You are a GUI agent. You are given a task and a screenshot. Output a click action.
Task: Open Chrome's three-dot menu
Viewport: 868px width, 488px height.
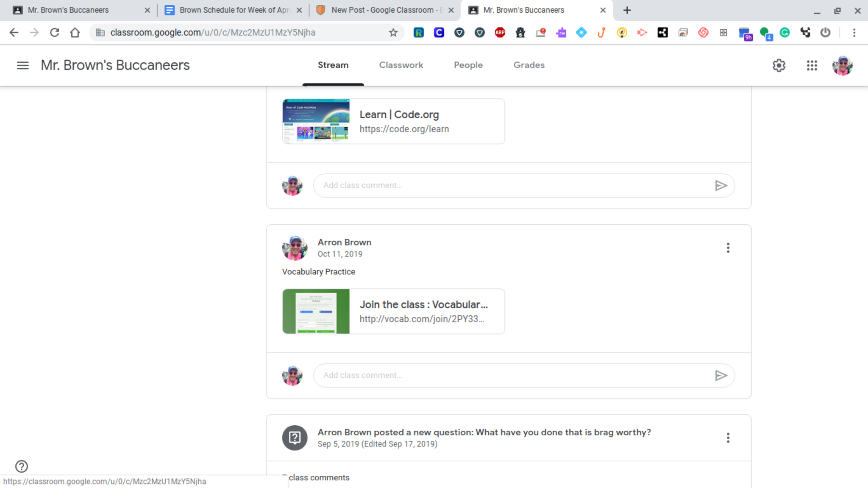854,33
